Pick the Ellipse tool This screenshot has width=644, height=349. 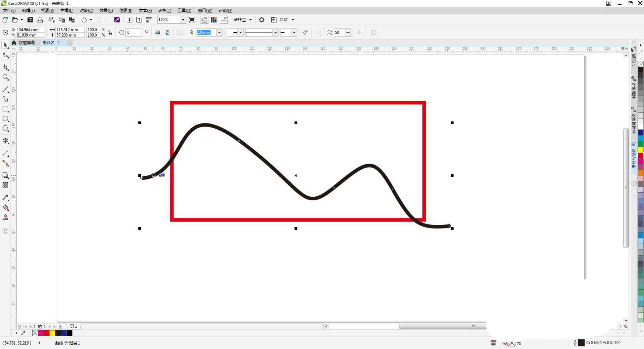pos(6,119)
